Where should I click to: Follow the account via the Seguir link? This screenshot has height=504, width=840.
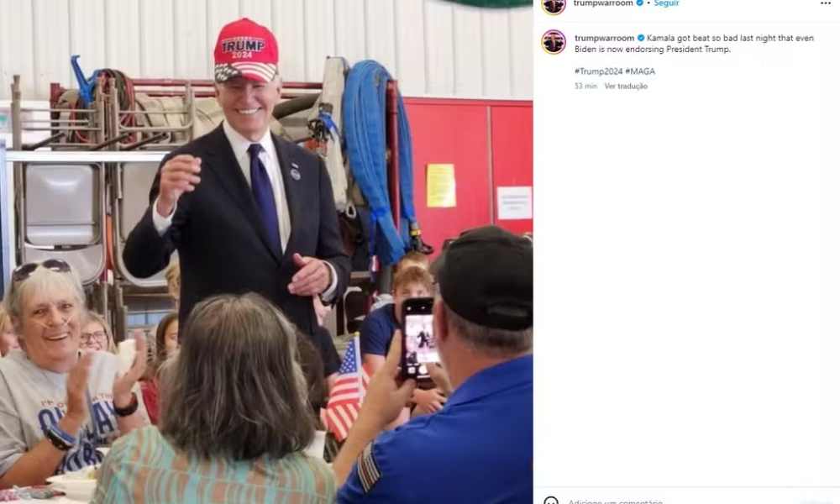(x=666, y=3)
